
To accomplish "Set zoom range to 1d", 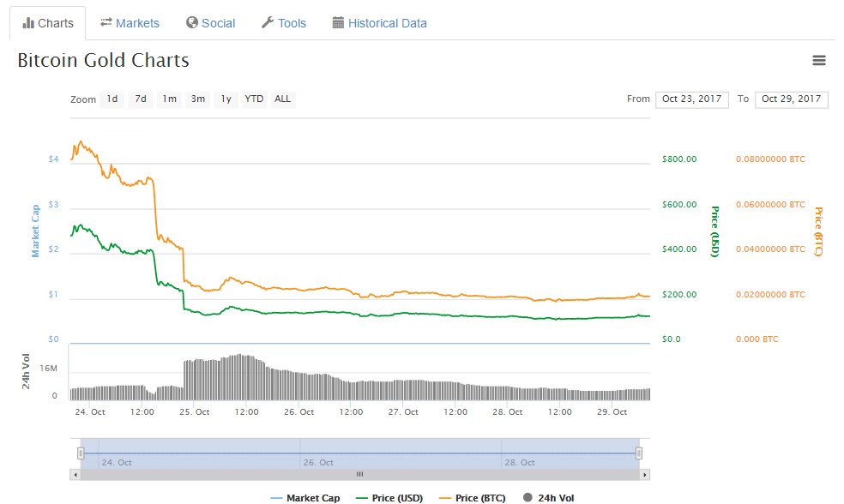I will [112, 99].
